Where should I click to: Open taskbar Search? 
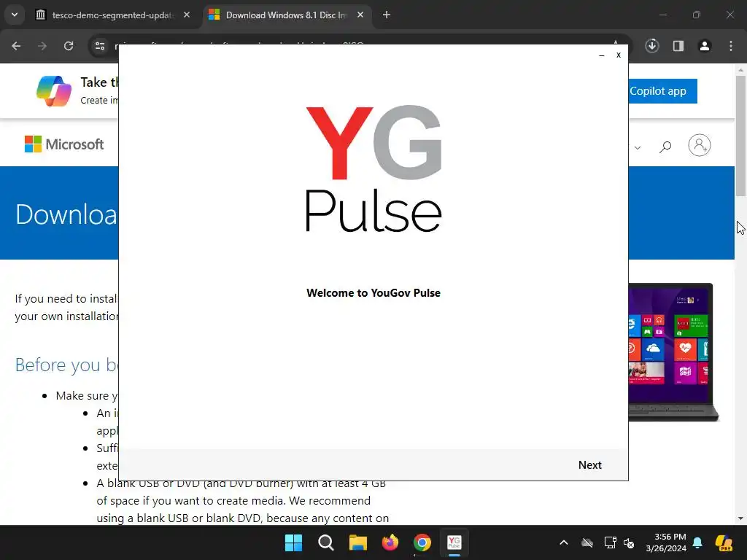[x=326, y=542]
